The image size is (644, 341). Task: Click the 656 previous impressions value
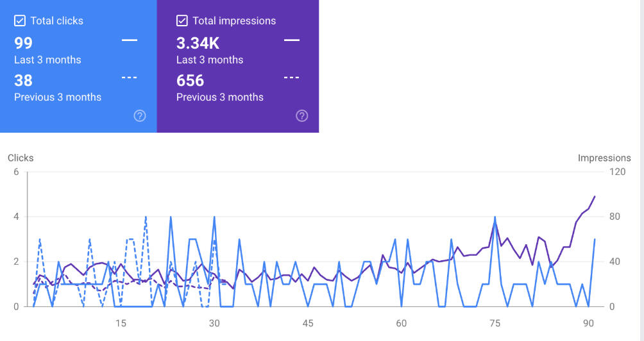pyautogui.click(x=191, y=81)
